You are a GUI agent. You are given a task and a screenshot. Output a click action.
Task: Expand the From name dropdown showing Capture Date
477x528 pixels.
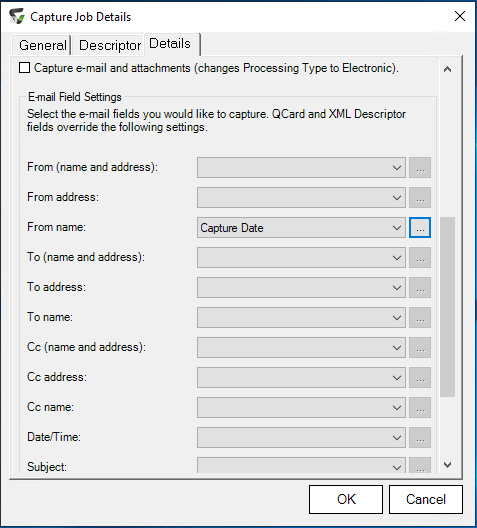click(301, 228)
